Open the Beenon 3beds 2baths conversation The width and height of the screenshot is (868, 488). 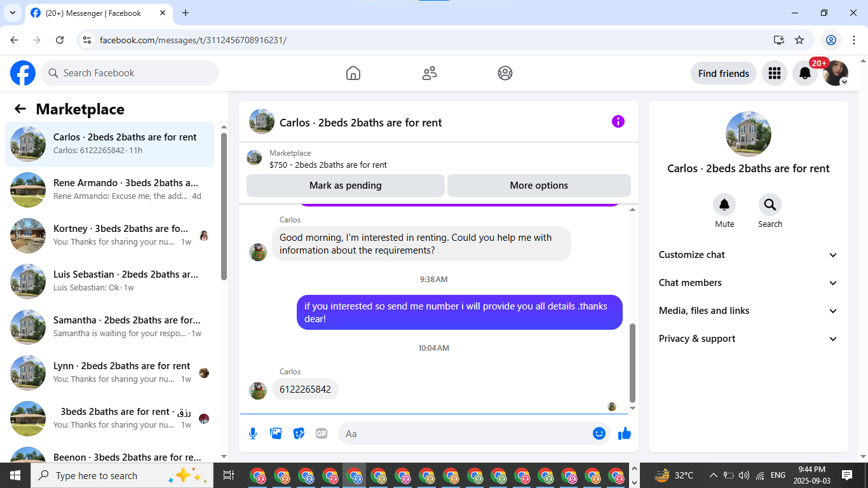[x=110, y=454]
